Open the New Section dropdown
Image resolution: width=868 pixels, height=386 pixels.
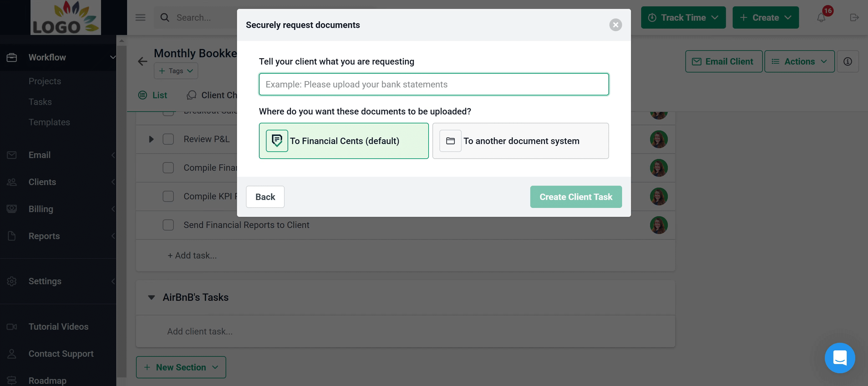tap(181, 367)
